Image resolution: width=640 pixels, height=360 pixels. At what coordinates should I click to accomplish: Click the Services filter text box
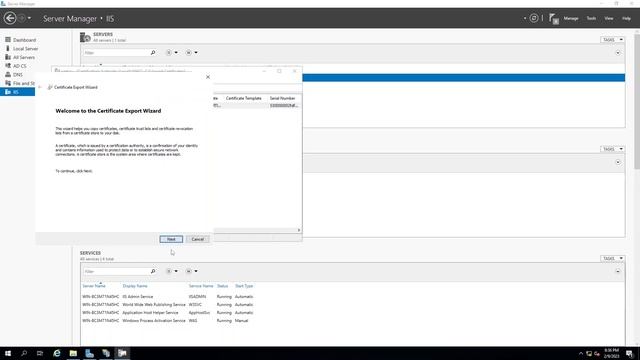click(116, 271)
